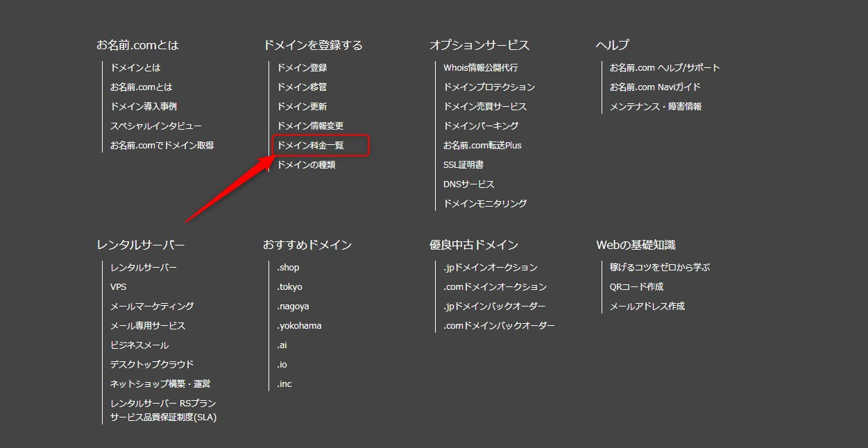Open Whois情報公開代行 link
868x448 pixels.
[481, 68]
